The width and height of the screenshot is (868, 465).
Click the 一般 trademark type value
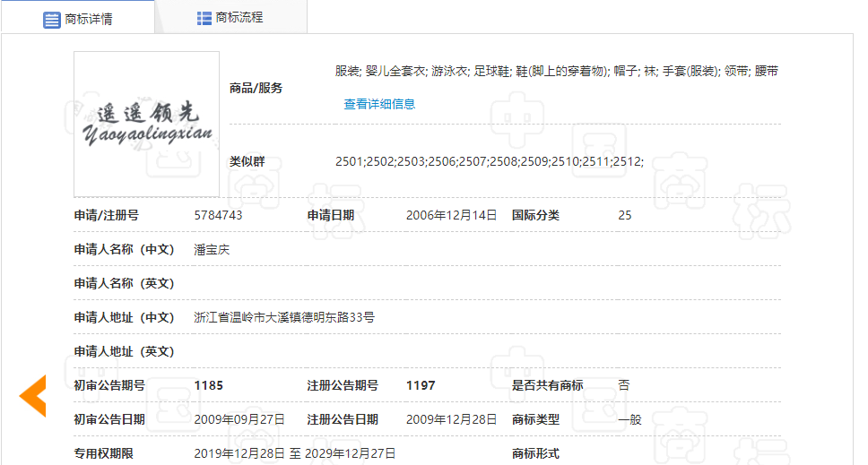[630, 419]
